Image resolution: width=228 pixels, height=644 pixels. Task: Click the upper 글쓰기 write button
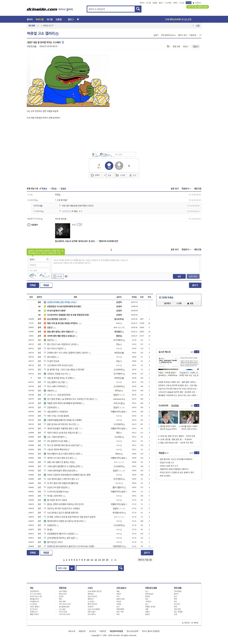pos(195,285)
